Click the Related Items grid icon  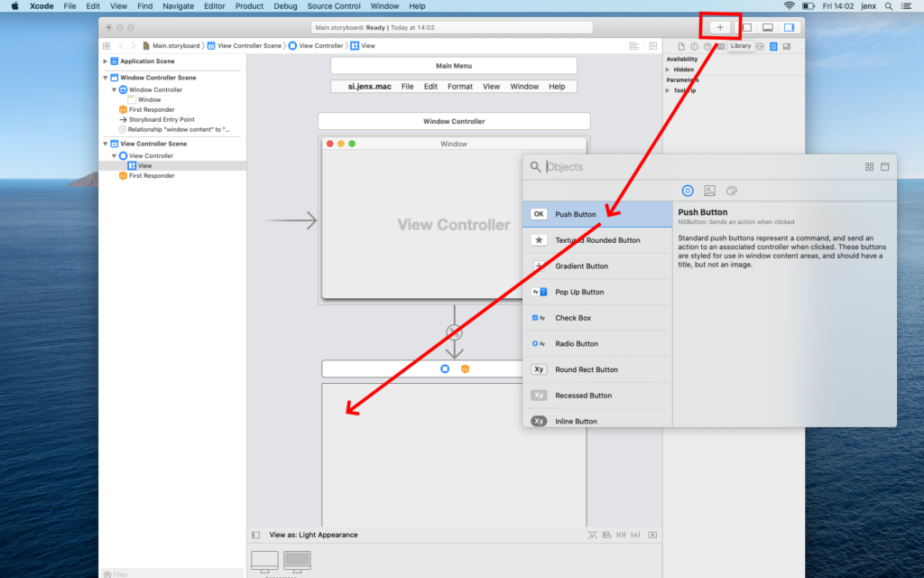pos(106,45)
